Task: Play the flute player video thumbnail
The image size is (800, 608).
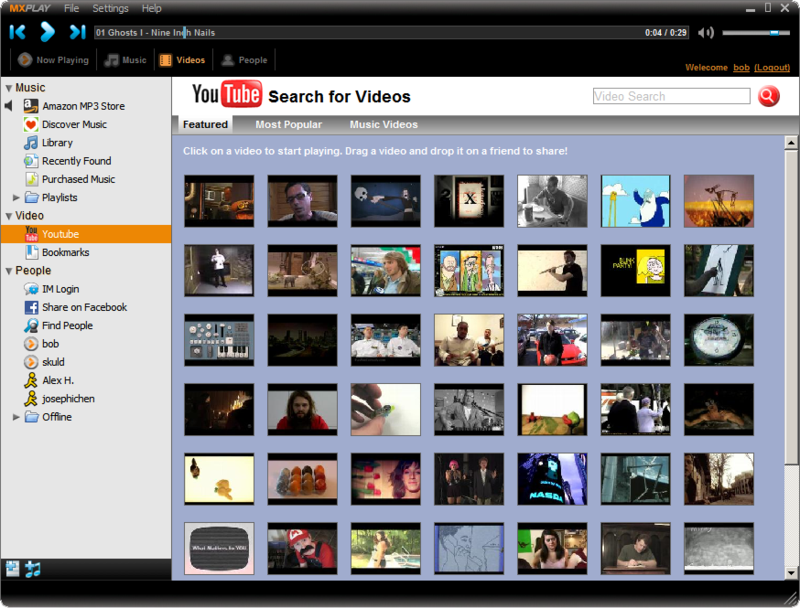Action: point(552,270)
